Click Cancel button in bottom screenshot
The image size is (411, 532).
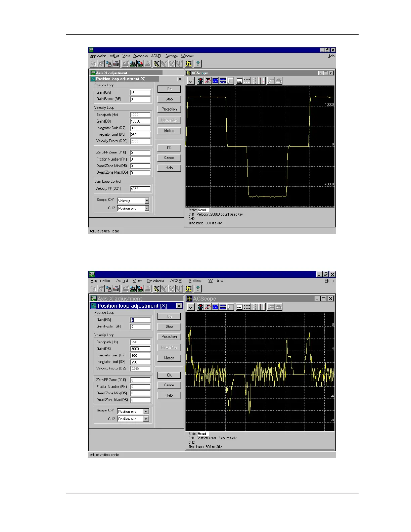coord(169,385)
